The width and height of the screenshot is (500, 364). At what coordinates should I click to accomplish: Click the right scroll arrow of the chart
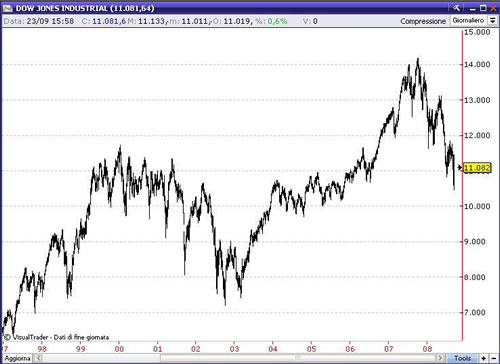point(440,358)
